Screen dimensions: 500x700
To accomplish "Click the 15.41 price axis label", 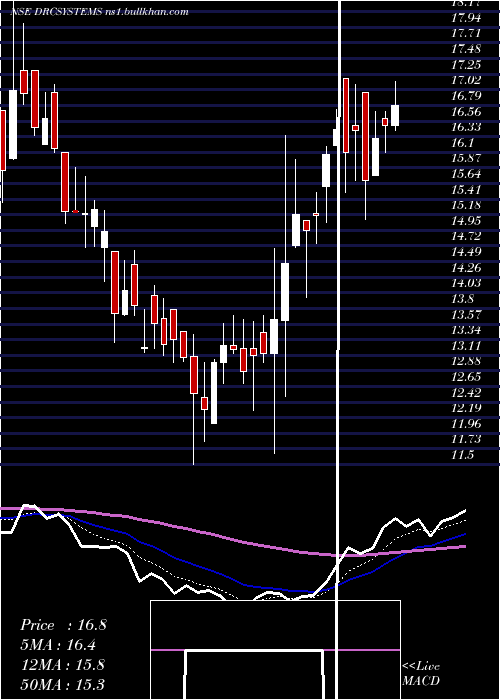I will pos(466,190).
